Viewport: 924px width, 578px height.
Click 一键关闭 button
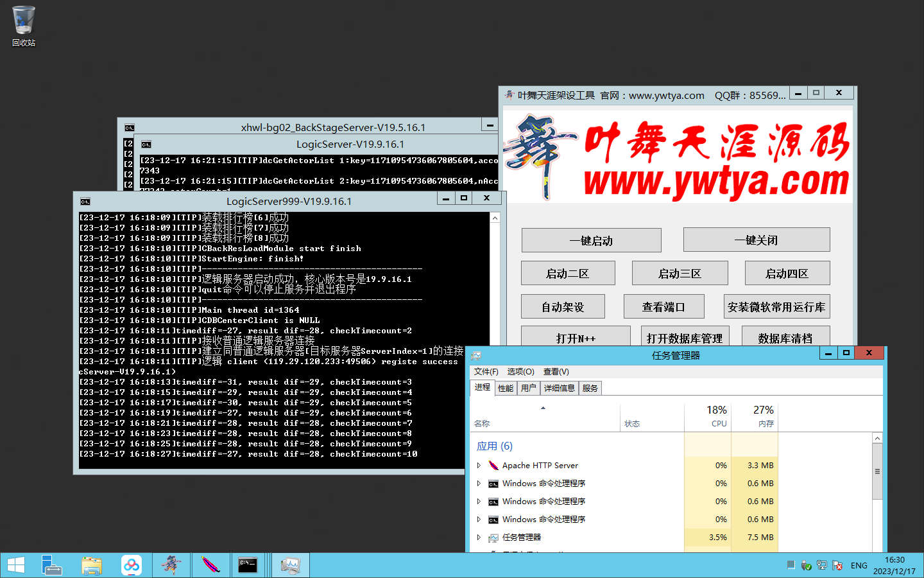(757, 240)
